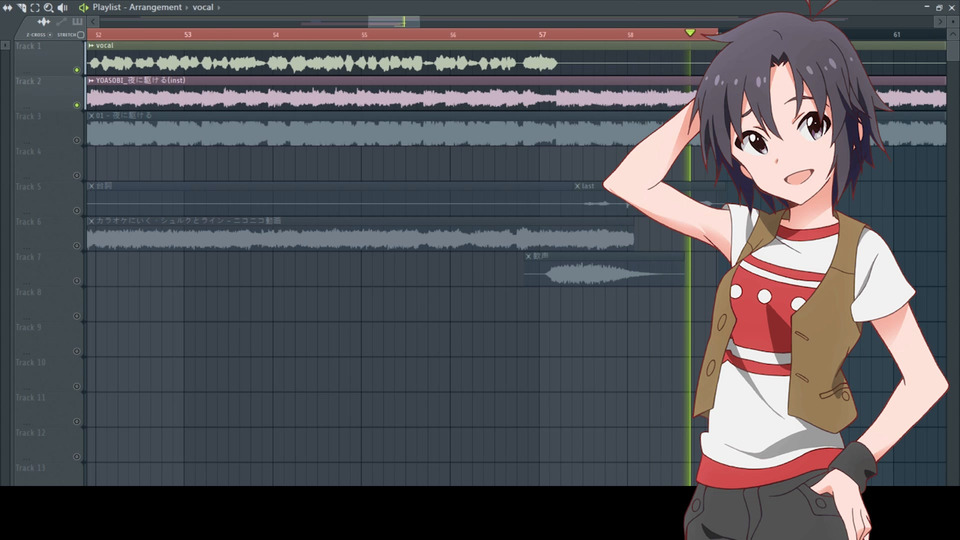Select the Track 2 header label
The width and height of the screenshot is (960, 540).
pos(28,81)
